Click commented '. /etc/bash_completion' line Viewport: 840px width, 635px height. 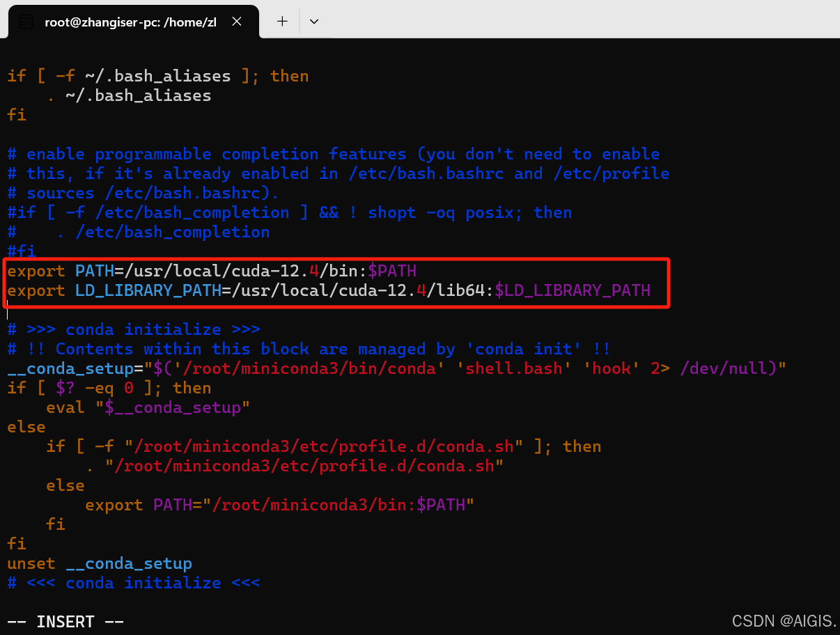pos(139,232)
